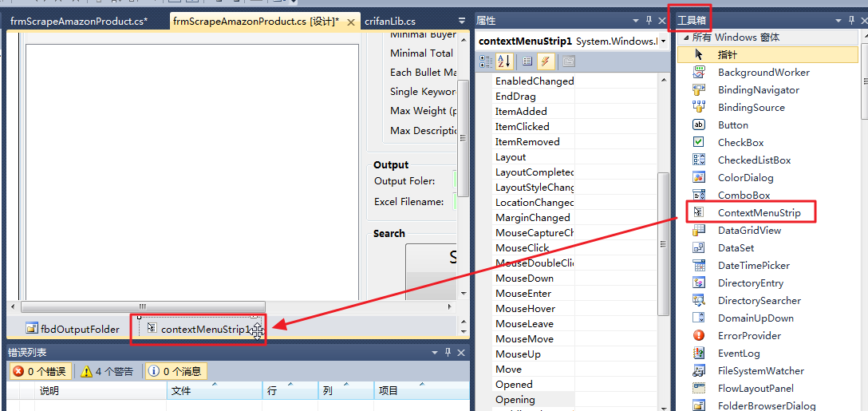Image resolution: width=868 pixels, height=411 pixels.
Task: Open the Toolbox (工具箱) panel options dropdown
Action: pyautogui.click(x=838, y=21)
